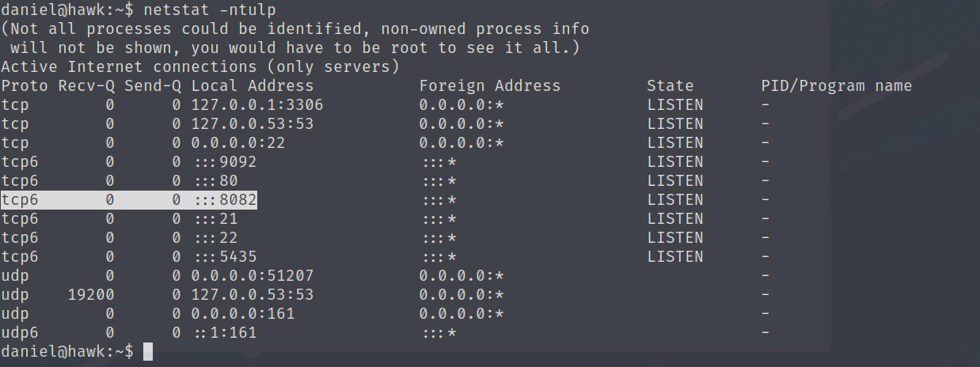Click the 0.0.0.0:161 udp address

242,314
